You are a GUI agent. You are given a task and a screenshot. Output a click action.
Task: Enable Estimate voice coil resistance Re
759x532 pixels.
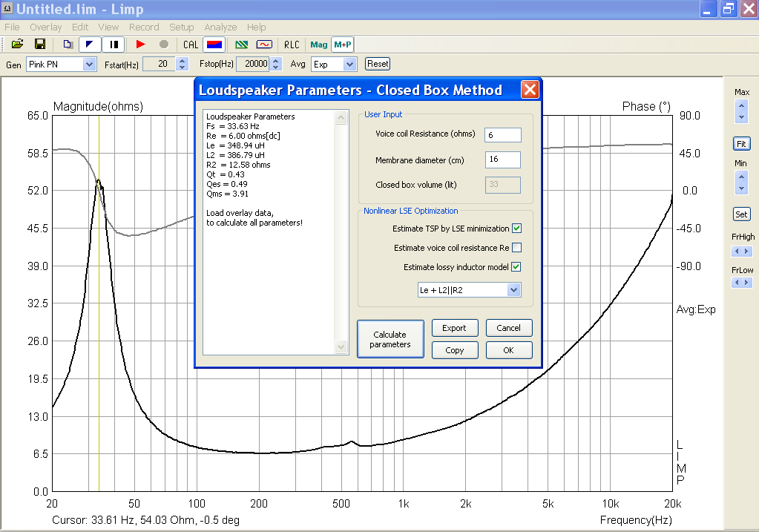[517, 248]
